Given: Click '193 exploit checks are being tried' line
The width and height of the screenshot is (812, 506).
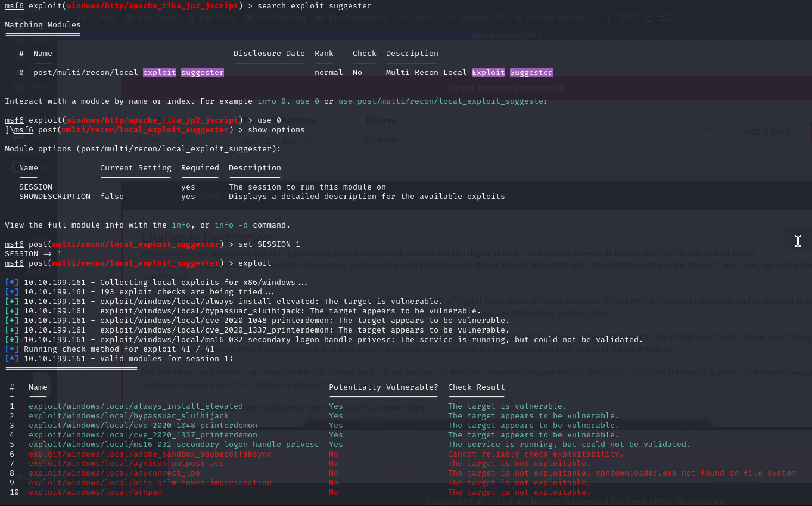Looking at the screenshot, I should click(141, 292).
